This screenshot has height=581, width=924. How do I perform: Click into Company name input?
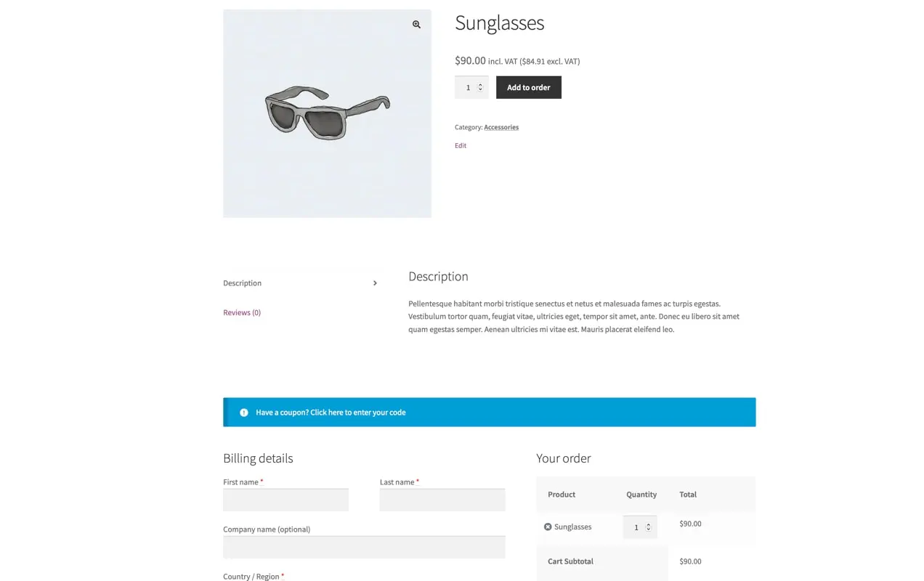364,547
